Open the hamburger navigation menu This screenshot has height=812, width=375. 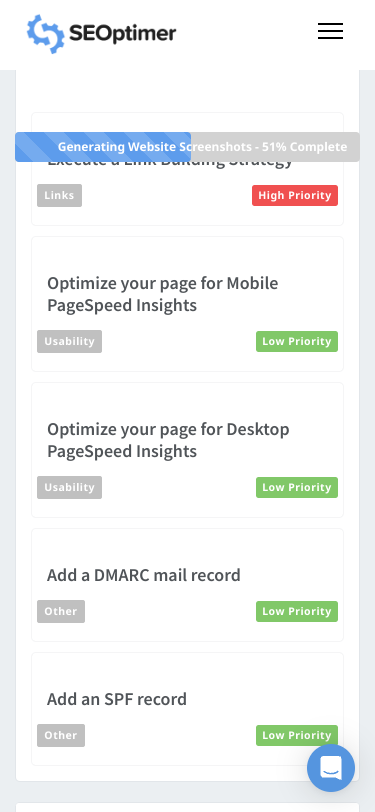[x=330, y=31]
